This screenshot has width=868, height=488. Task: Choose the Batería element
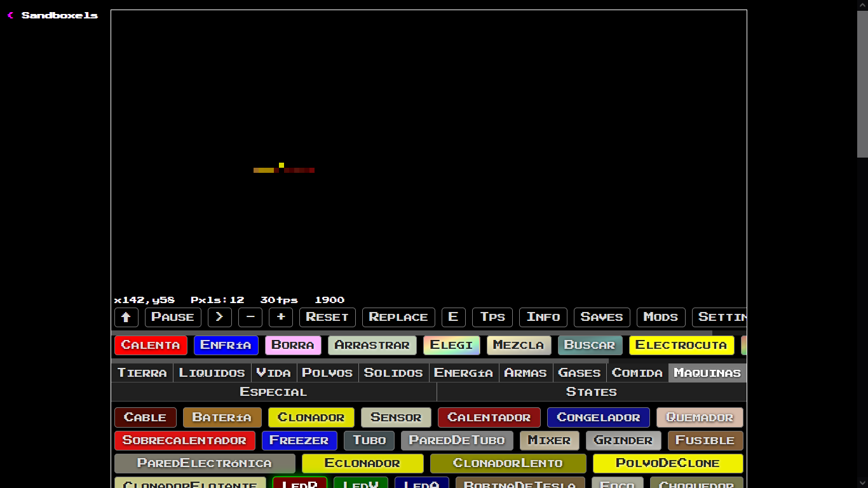tap(222, 417)
